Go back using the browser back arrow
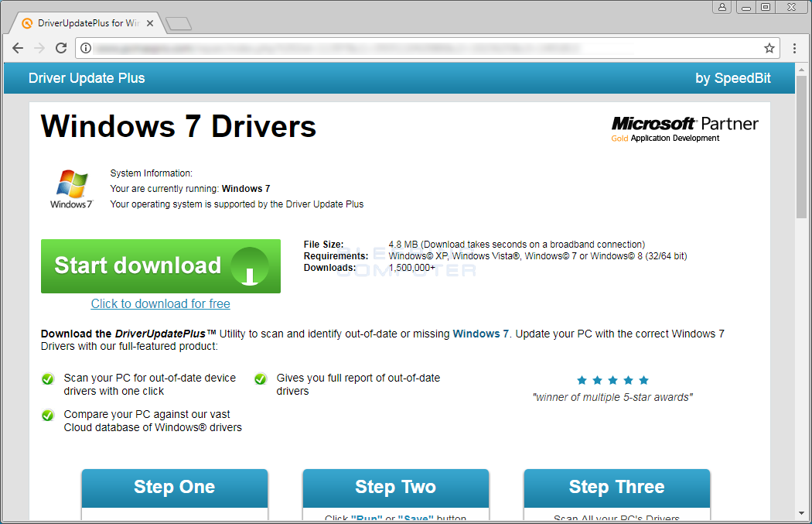Image resolution: width=812 pixels, height=524 pixels. [x=18, y=48]
